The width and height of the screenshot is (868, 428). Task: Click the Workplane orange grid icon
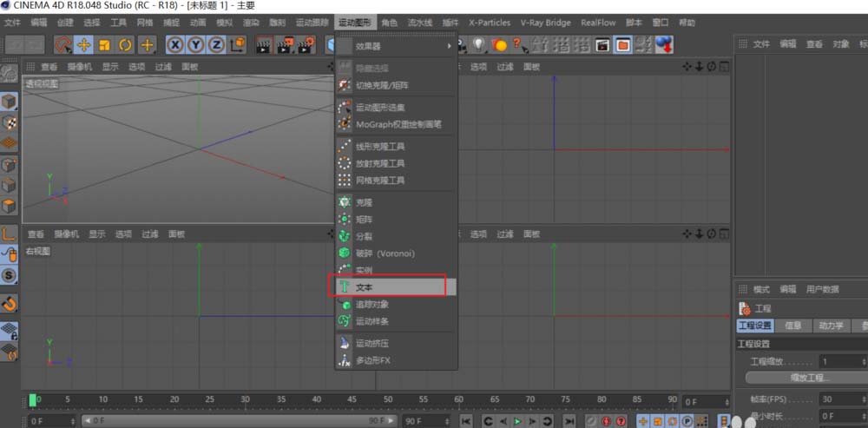[9, 143]
